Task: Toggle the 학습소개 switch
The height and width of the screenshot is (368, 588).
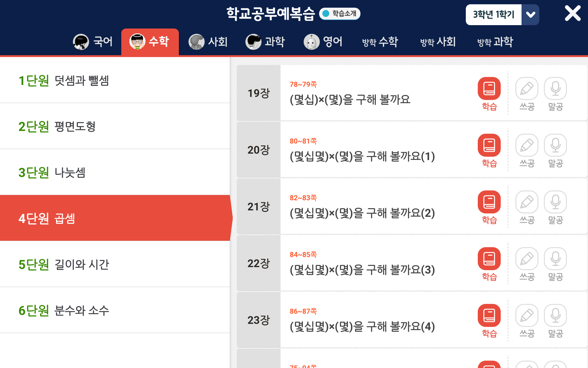Action: 340,14
